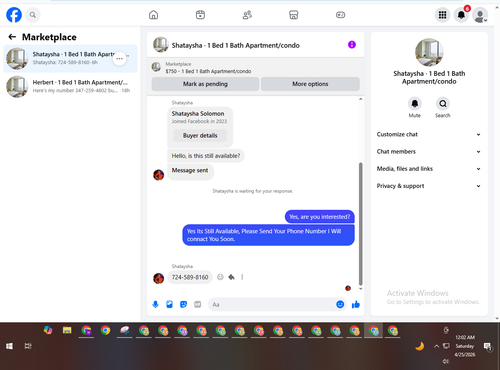The height and width of the screenshot is (370, 500).
Task: Open the Facebook search icon
Action: 33,15
